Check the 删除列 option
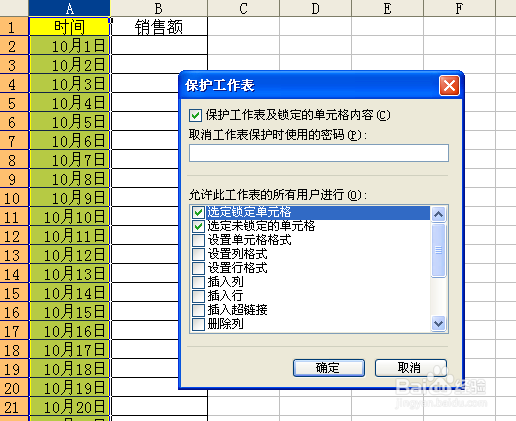 coord(198,324)
